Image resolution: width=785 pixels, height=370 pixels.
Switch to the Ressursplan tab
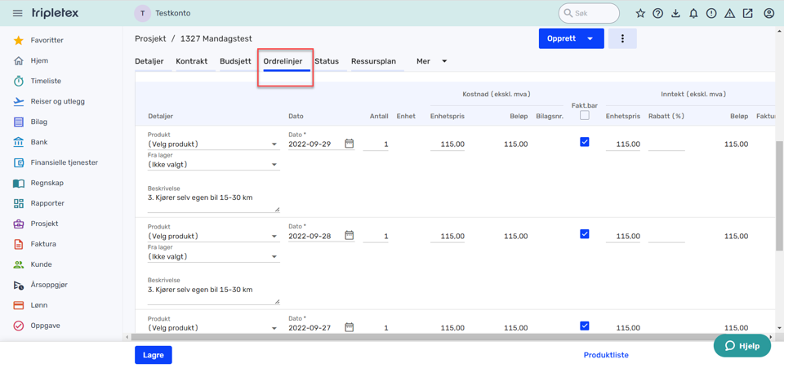(x=373, y=62)
